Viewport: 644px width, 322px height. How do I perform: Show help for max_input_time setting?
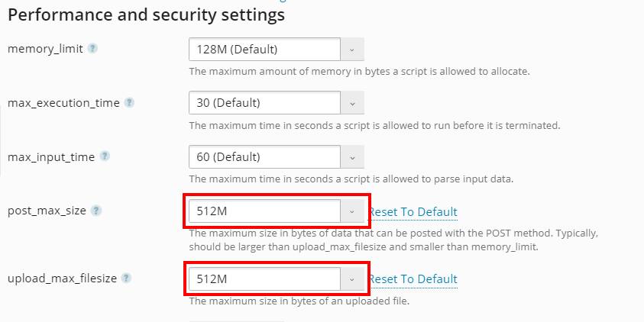click(x=105, y=156)
